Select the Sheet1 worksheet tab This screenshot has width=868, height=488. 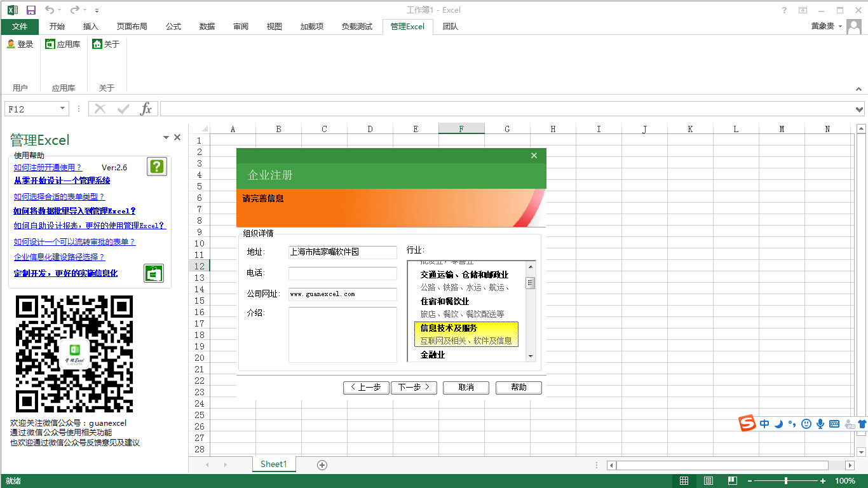click(274, 464)
